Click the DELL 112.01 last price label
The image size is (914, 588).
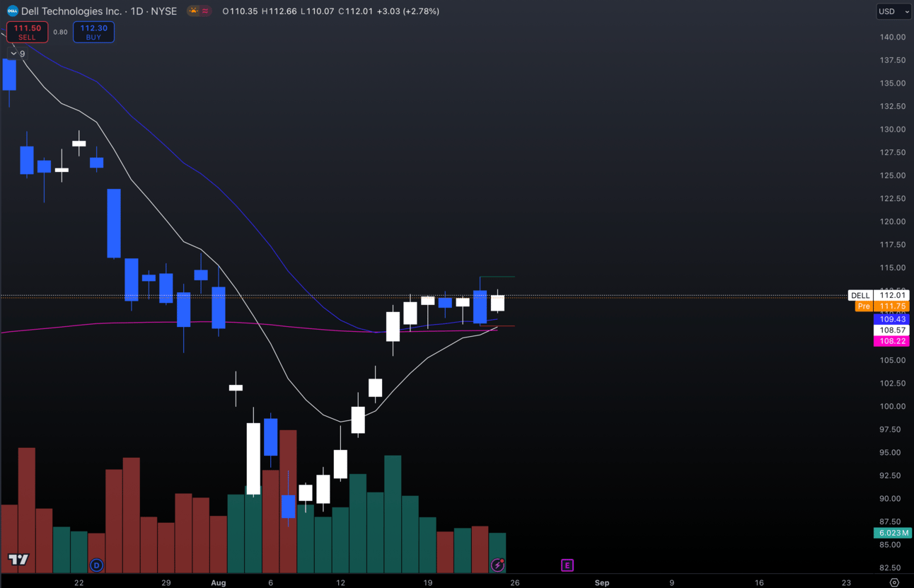[x=878, y=295]
